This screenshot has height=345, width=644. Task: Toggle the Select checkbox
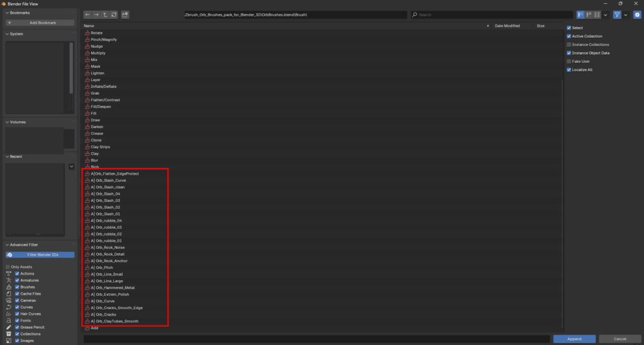[x=569, y=28]
